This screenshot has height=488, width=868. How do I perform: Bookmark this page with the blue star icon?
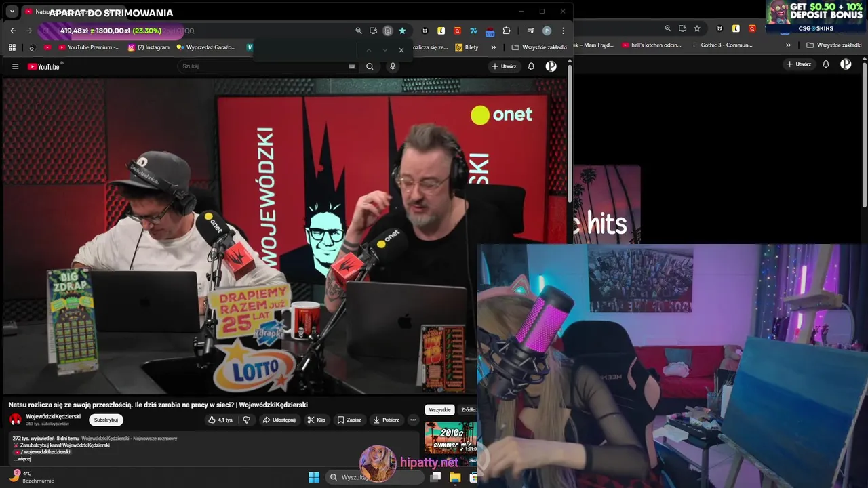pos(402,30)
